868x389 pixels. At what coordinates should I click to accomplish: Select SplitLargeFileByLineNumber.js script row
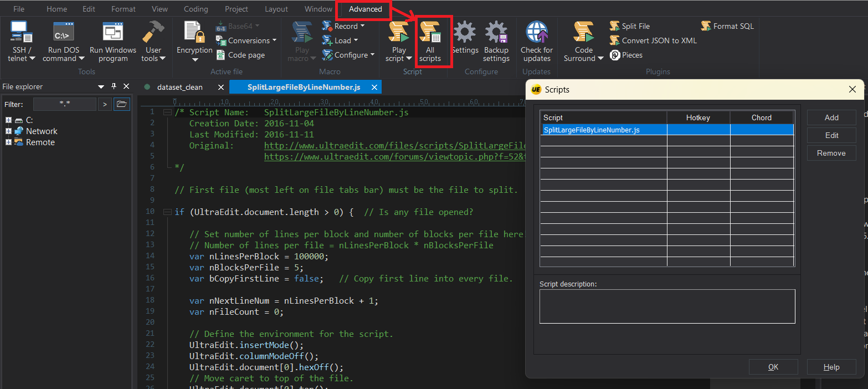(667, 130)
